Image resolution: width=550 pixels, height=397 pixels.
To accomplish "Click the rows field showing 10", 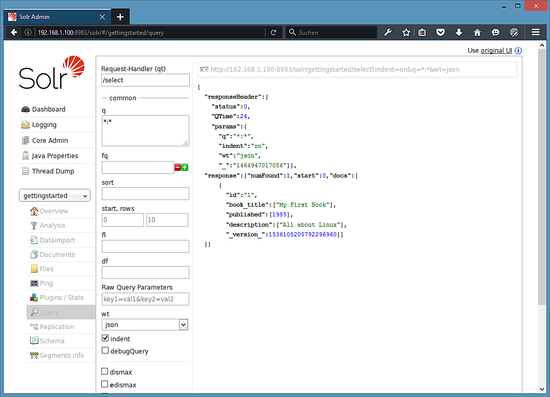I will 167,220.
